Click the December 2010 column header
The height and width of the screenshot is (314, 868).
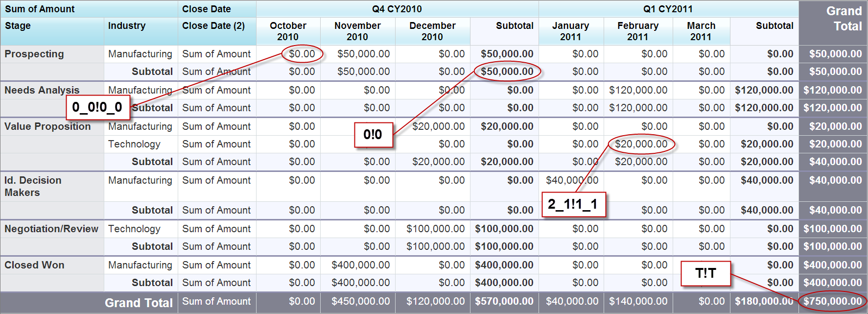432,31
